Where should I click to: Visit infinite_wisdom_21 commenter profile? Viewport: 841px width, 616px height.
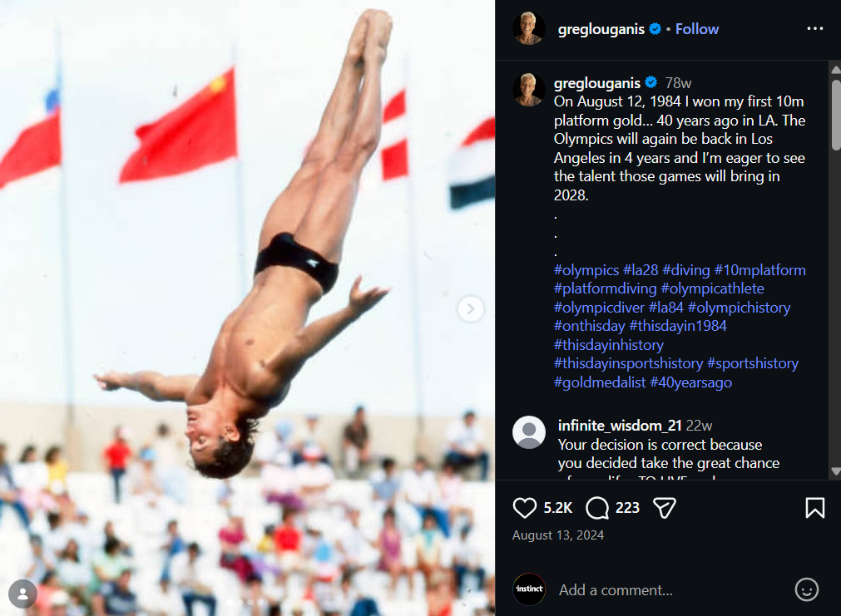(620, 426)
